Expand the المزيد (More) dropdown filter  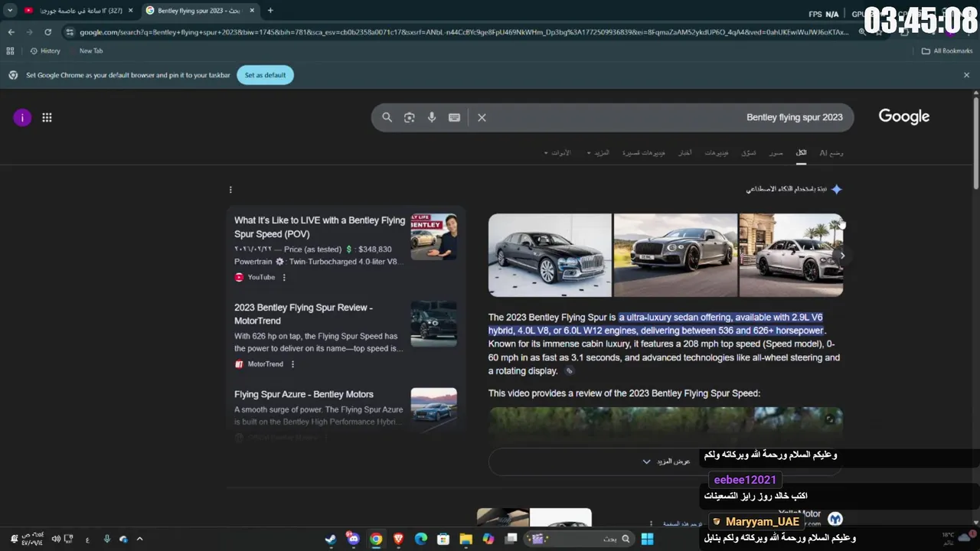(x=598, y=153)
